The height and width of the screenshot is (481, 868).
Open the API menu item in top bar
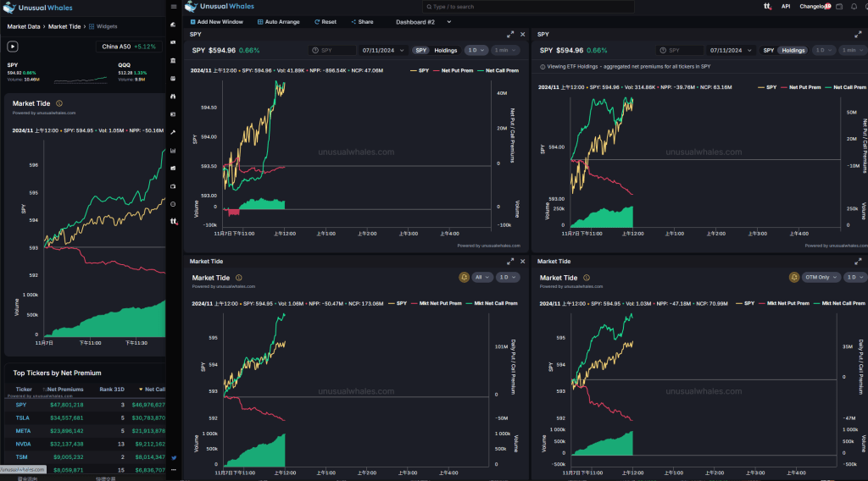(786, 7)
